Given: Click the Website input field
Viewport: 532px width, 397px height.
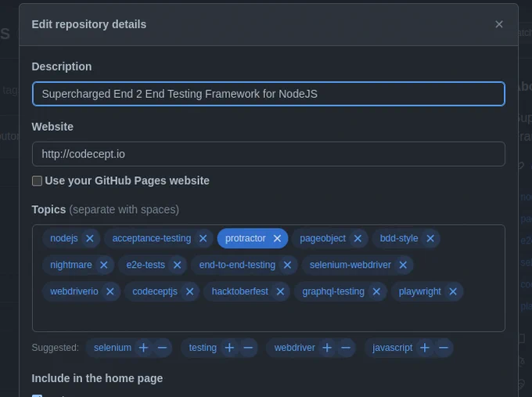Looking at the screenshot, I should click(268, 153).
